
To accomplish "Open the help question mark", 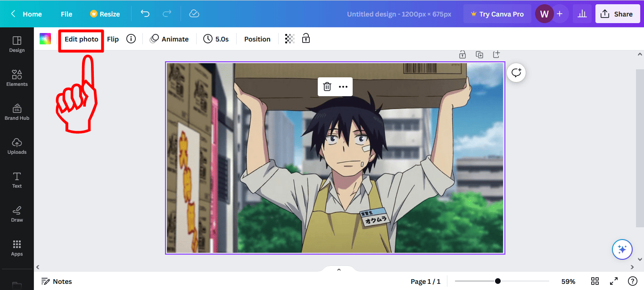I will [633, 281].
